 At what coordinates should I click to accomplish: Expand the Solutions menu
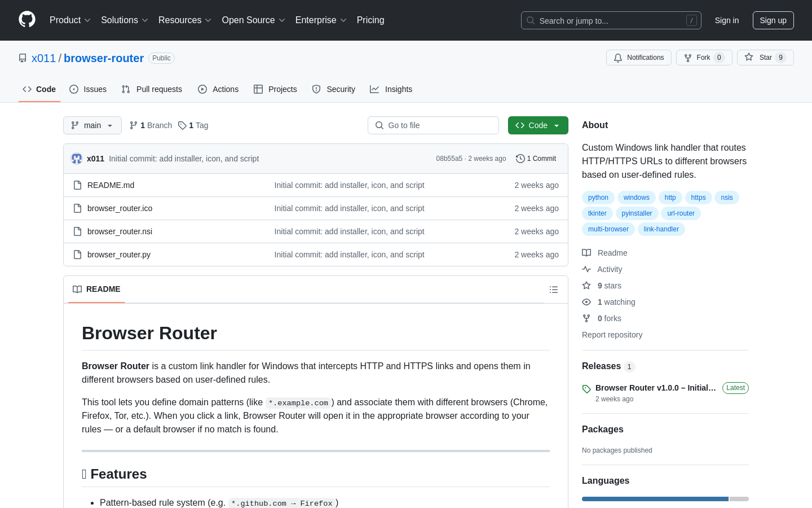click(x=125, y=20)
